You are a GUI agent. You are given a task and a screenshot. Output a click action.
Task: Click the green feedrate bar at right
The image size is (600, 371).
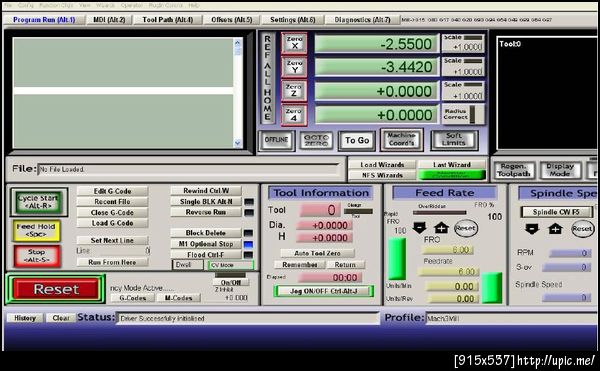(x=492, y=288)
